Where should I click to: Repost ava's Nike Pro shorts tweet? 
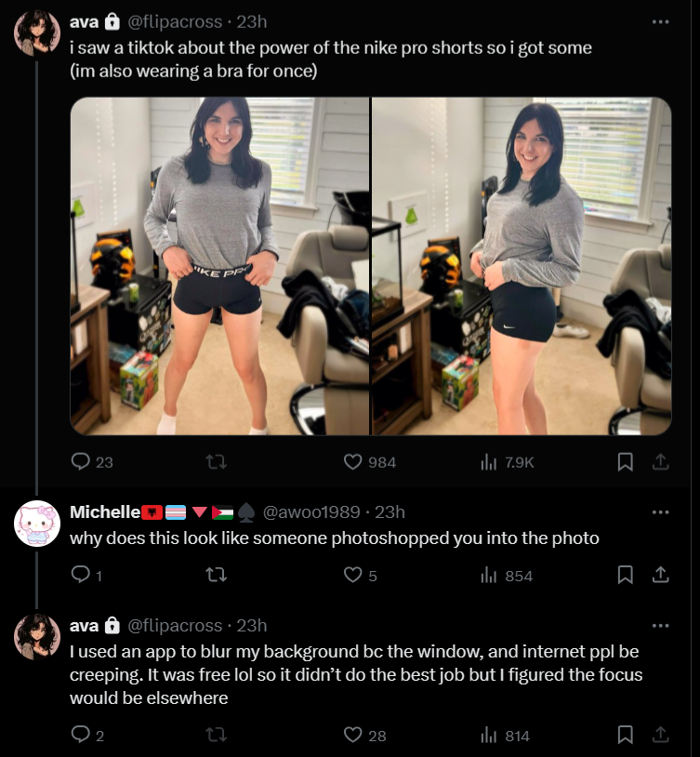[217, 462]
